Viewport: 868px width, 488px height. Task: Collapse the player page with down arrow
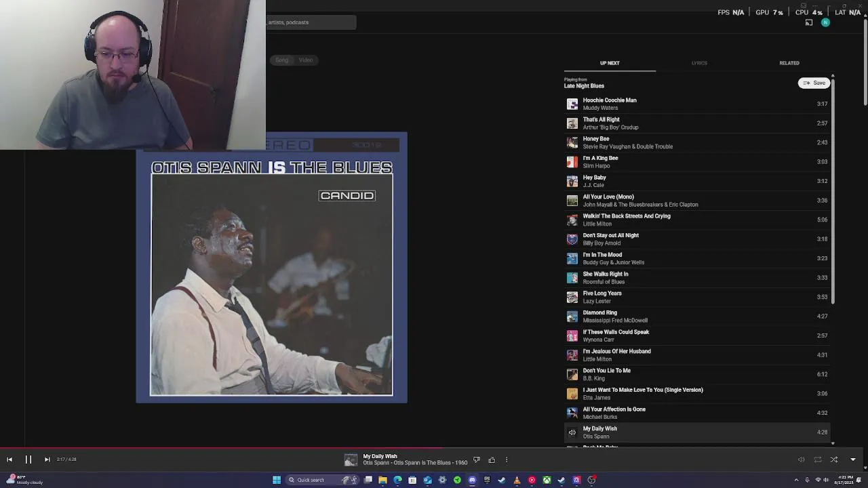(x=853, y=460)
